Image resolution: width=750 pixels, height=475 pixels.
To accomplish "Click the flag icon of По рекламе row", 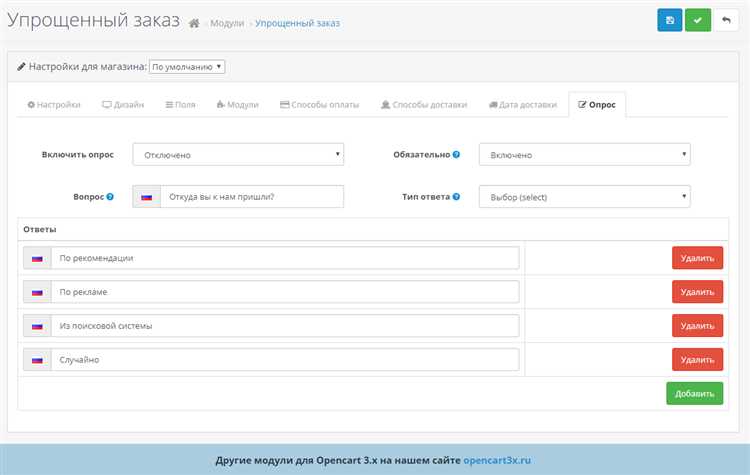I will (x=37, y=292).
